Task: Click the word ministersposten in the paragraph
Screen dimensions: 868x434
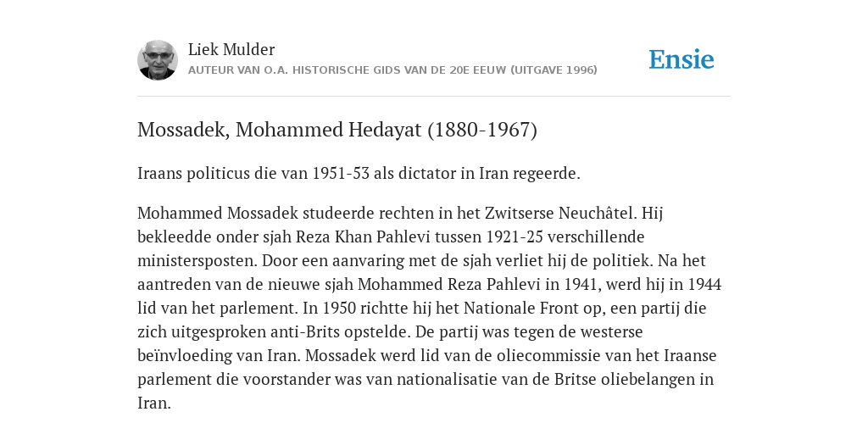Action: (x=197, y=261)
